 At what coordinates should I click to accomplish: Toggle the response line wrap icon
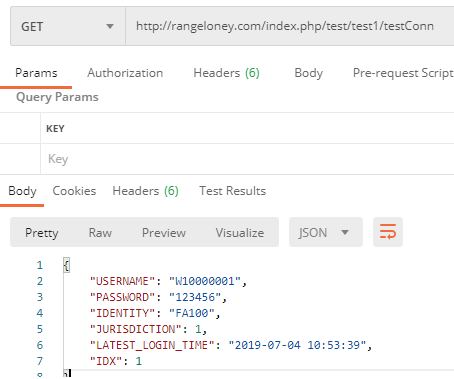coord(388,232)
